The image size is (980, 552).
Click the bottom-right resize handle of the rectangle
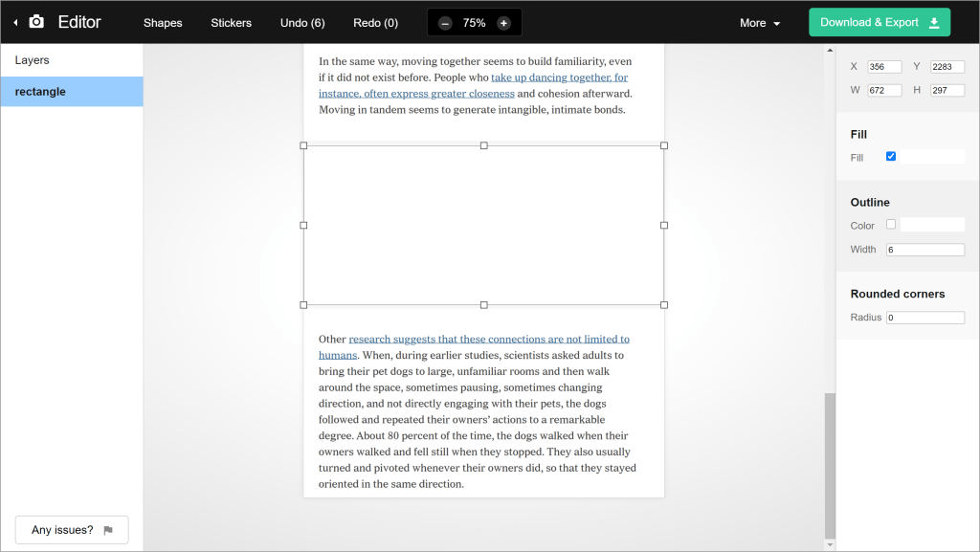tap(664, 305)
